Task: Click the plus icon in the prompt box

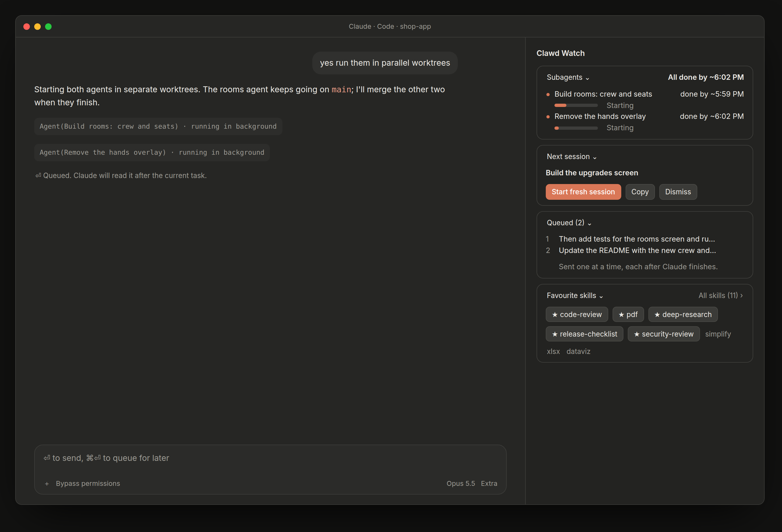Action: [x=47, y=484]
